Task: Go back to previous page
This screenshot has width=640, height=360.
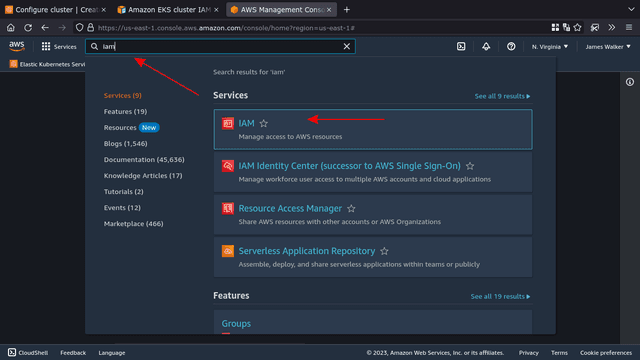Action: [45, 28]
